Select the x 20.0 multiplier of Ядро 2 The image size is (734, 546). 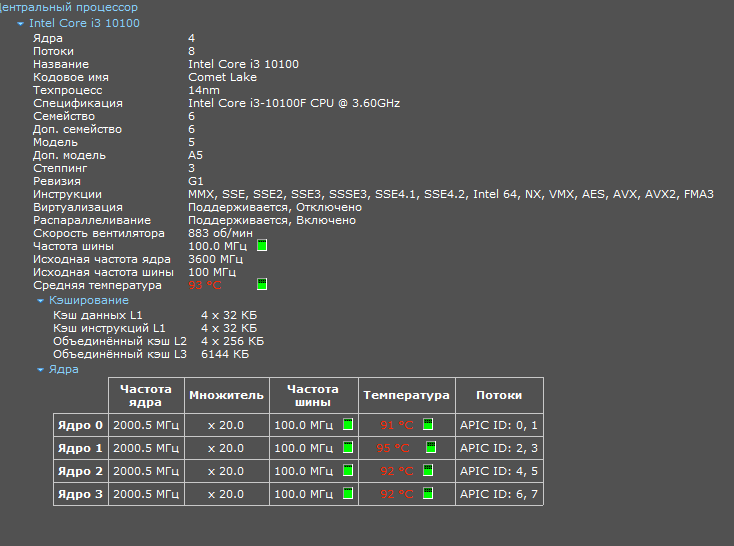click(x=226, y=471)
